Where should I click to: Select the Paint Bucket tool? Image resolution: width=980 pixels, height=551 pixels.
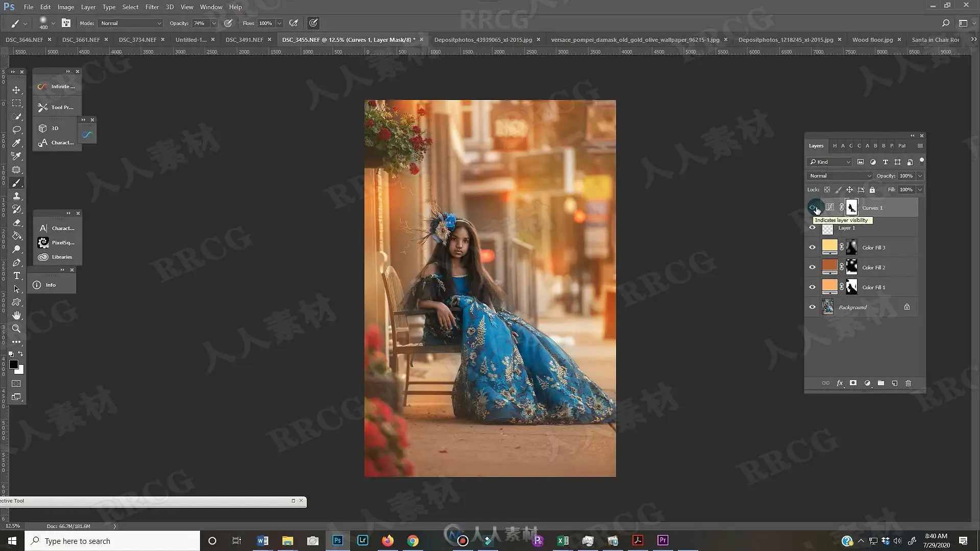(16, 236)
